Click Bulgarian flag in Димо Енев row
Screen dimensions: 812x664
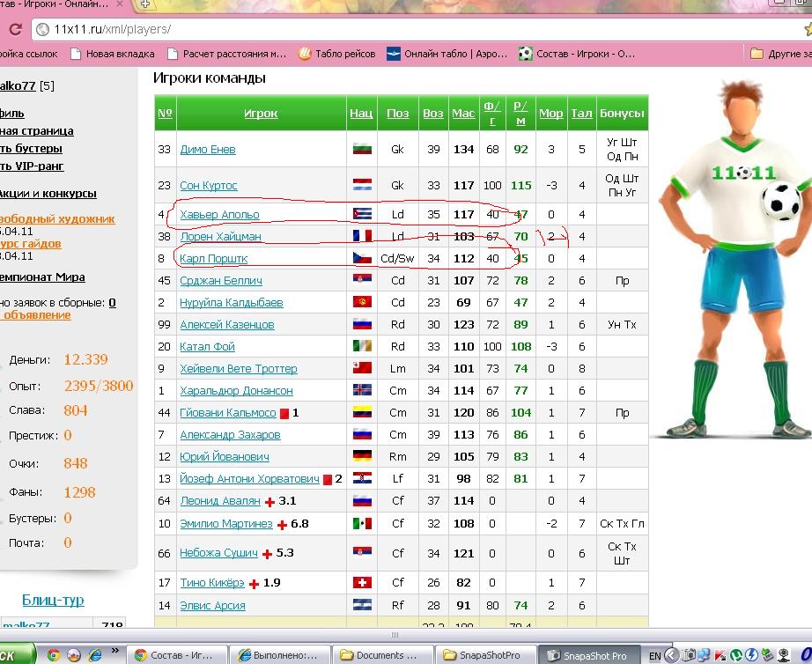(x=361, y=150)
